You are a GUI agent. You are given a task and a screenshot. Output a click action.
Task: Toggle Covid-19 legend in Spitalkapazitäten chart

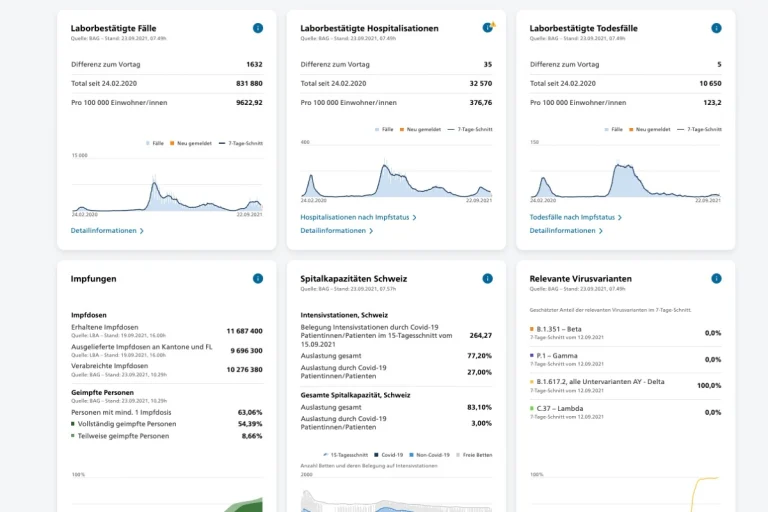pyautogui.click(x=388, y=455)
